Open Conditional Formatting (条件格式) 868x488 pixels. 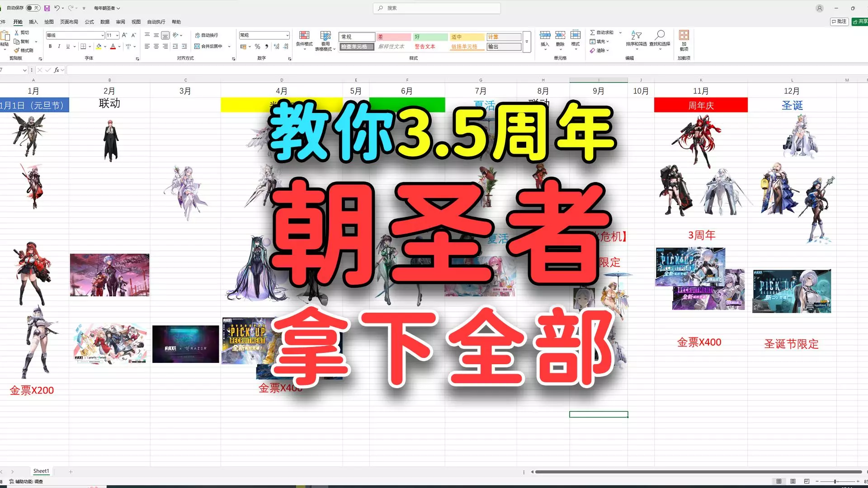click(x=304, y=39)
